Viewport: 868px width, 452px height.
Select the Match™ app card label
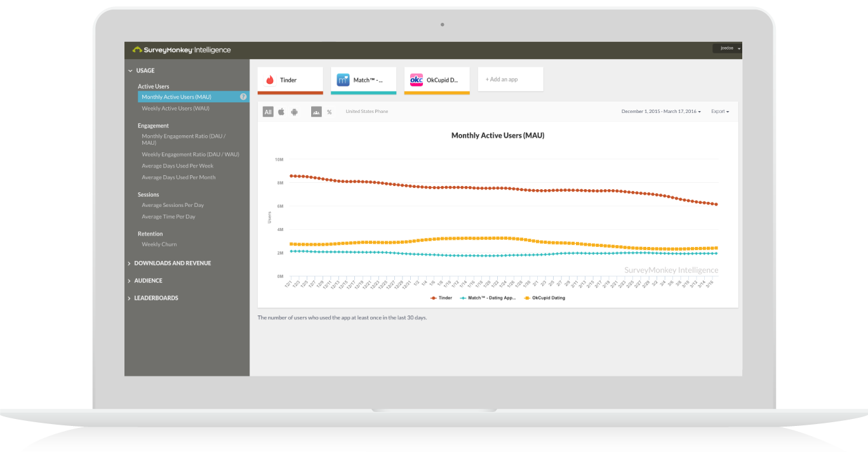368,80
